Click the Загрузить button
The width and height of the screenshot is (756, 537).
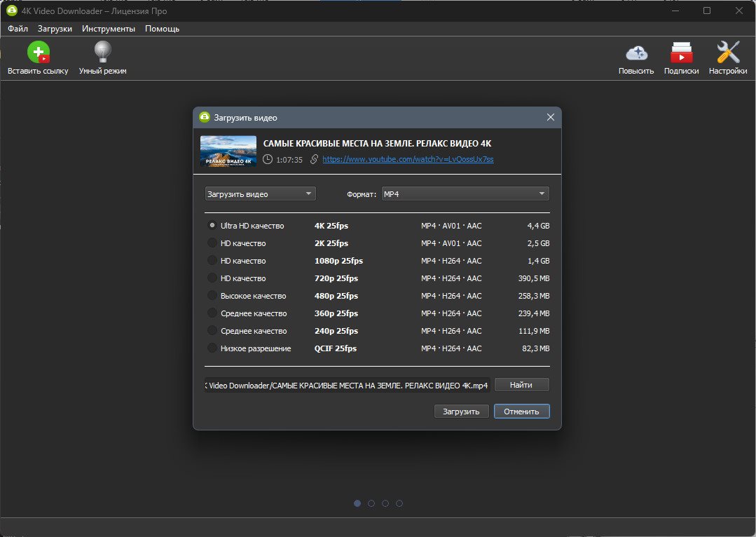coord(462,412)
